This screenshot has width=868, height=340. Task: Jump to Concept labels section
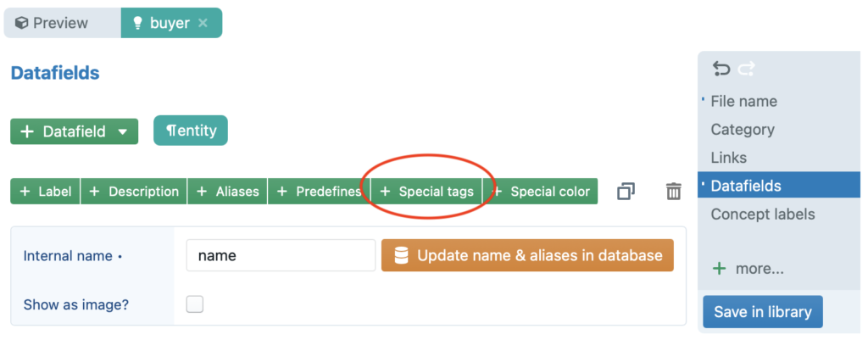point(762,215)
